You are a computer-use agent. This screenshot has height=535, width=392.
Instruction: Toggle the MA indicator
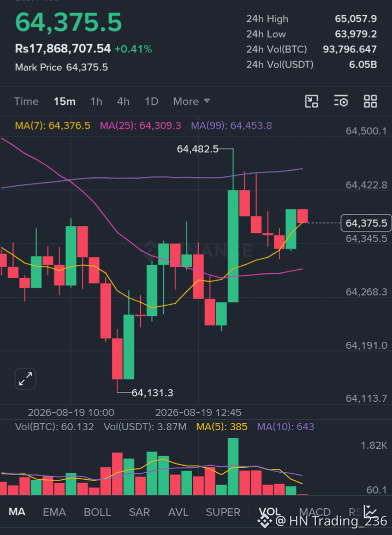[17, 512]
